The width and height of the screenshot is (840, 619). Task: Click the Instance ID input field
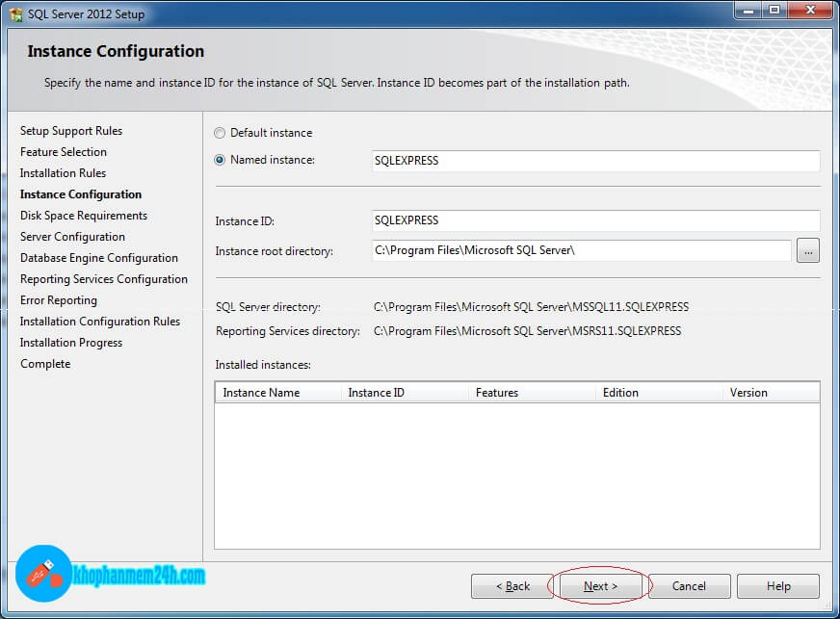tap(594, 220)
